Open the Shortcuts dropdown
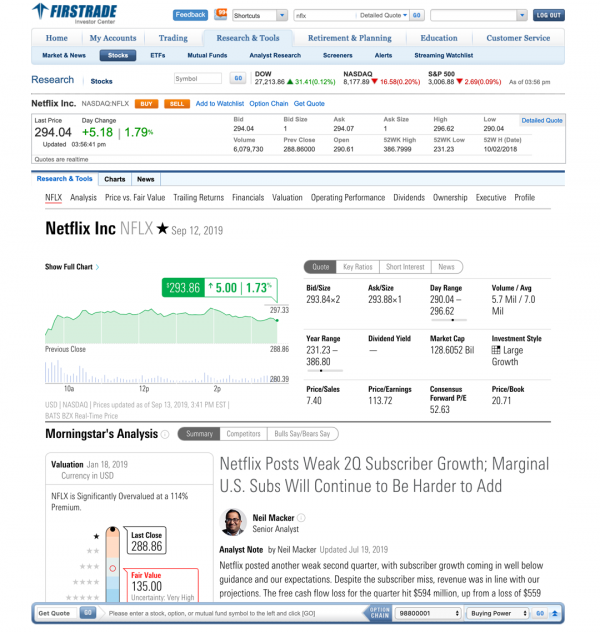Screen dimensions: 600x632 (x=260, y=16)
